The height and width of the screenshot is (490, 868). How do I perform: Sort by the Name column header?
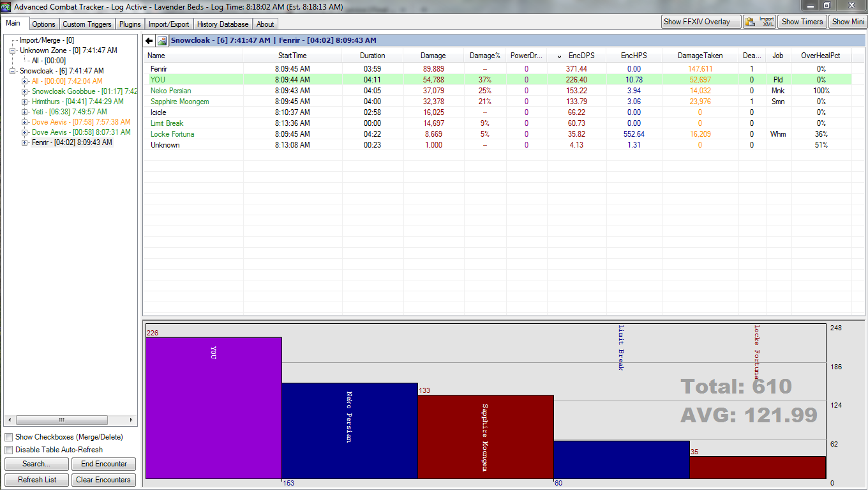coord(193,56)
